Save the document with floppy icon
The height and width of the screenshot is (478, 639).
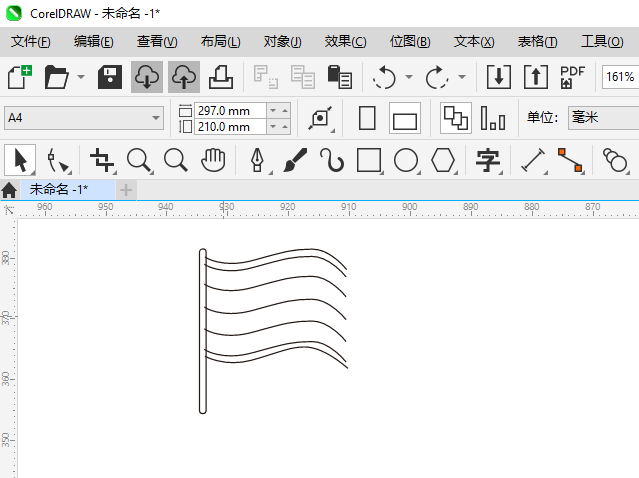(x=110, y=77)
